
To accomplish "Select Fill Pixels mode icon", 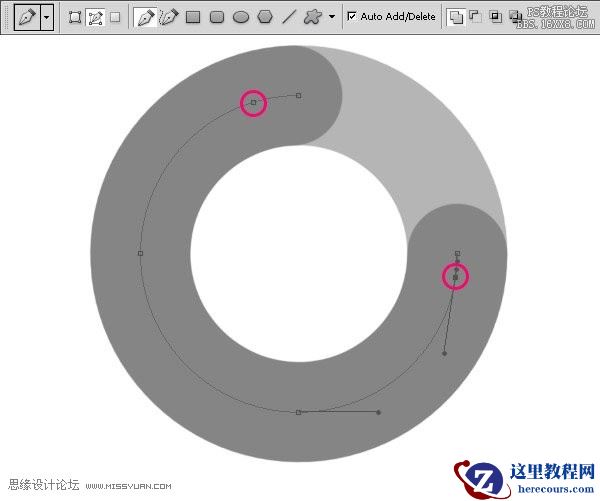I will pos(115,17).
